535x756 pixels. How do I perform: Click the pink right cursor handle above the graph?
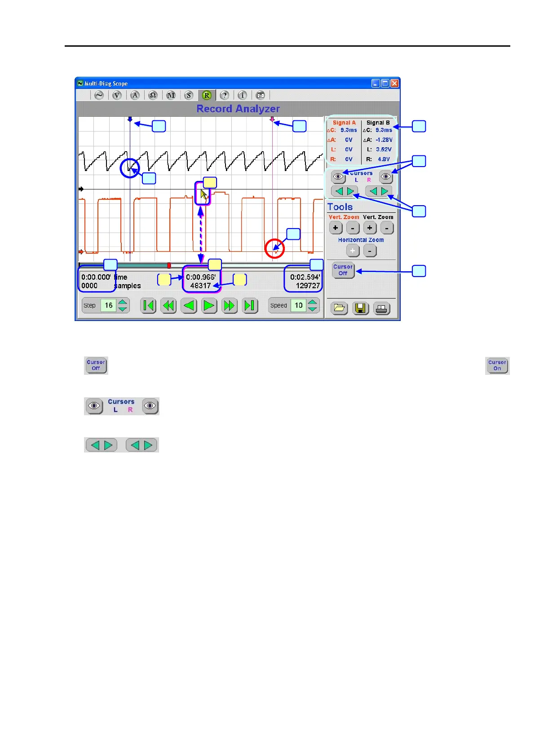tap(272, 119)
